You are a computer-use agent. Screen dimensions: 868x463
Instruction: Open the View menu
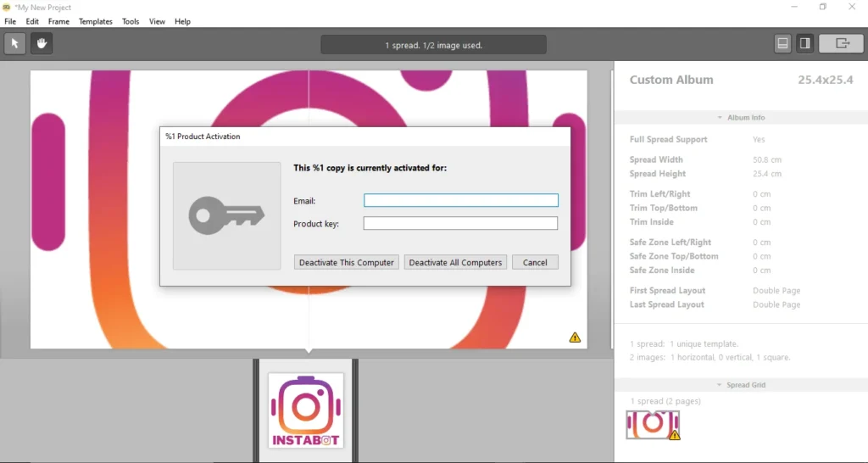click(x=157, y=21)
